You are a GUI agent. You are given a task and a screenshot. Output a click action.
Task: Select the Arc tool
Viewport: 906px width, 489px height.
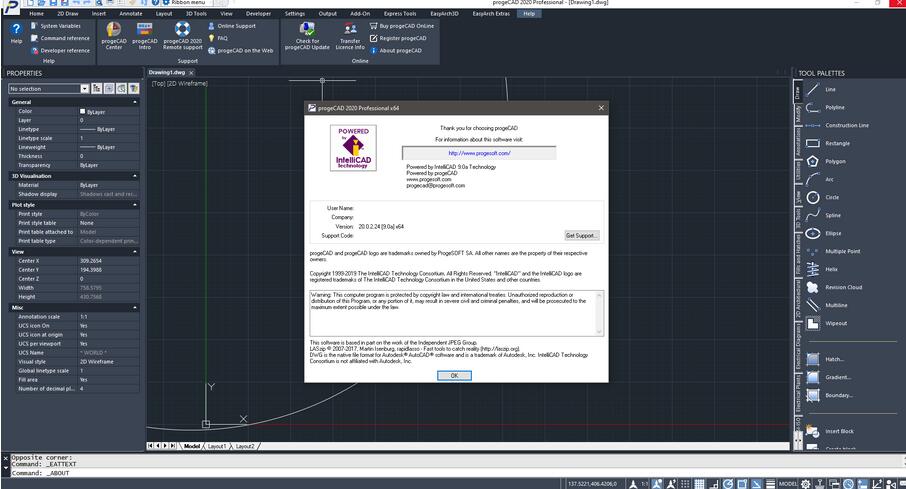(820, 179)
